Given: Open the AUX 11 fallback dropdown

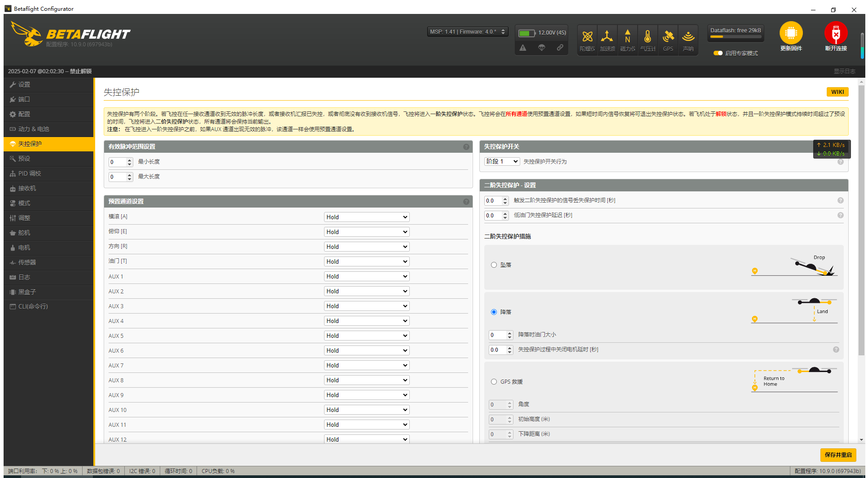Looking at the screenshot, I should 367,425.
